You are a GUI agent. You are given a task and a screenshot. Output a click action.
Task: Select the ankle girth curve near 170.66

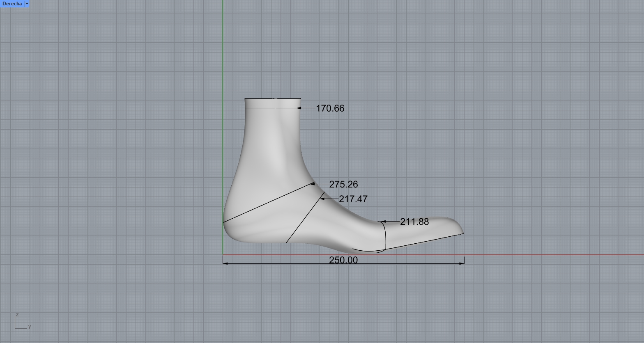(x=263, y=108)
